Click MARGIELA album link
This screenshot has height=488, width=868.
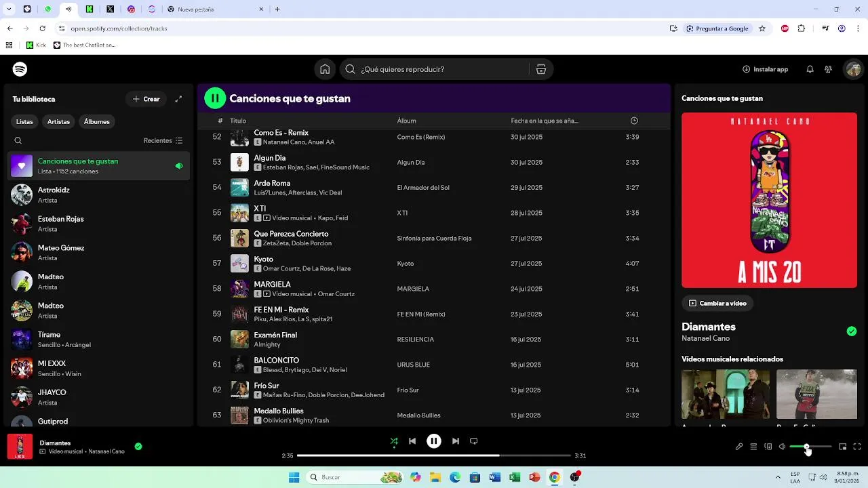coord(413,289)
